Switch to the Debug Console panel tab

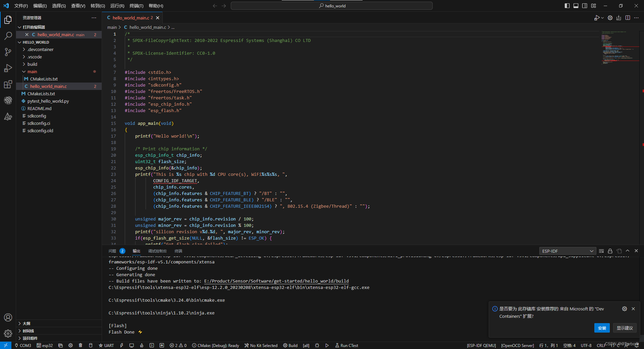point(157,251)
